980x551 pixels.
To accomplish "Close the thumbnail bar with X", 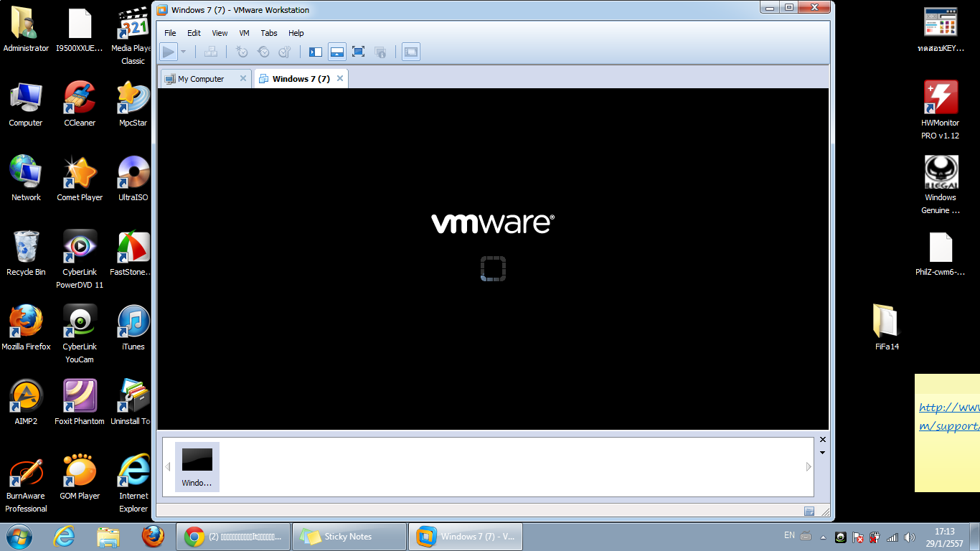I will [823, 440].
